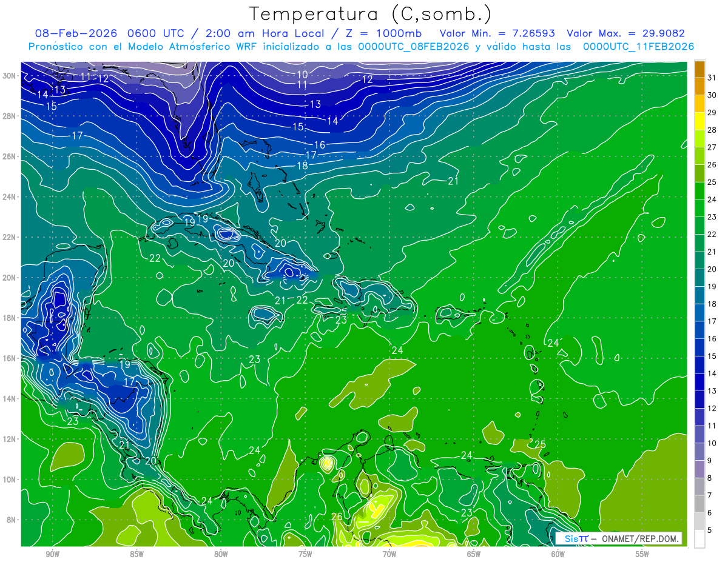
Task: Click the 16N latitude axis label
Action: (x=9, y=358)
